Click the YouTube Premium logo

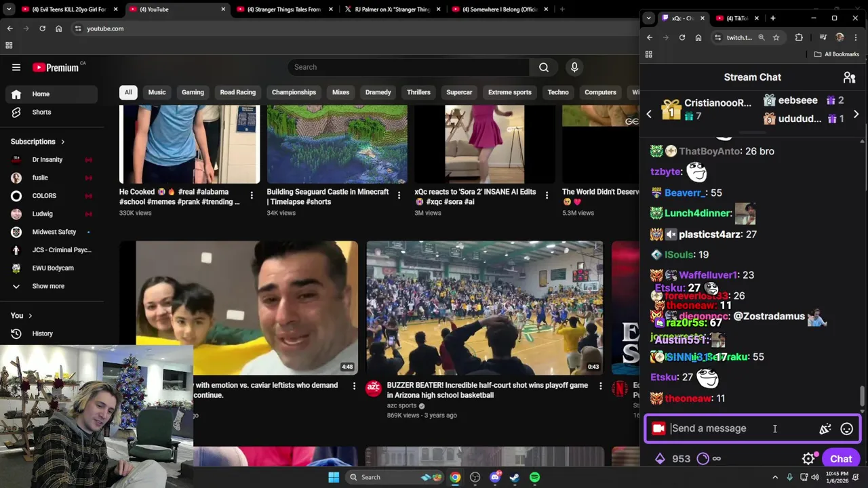(56, 67)
